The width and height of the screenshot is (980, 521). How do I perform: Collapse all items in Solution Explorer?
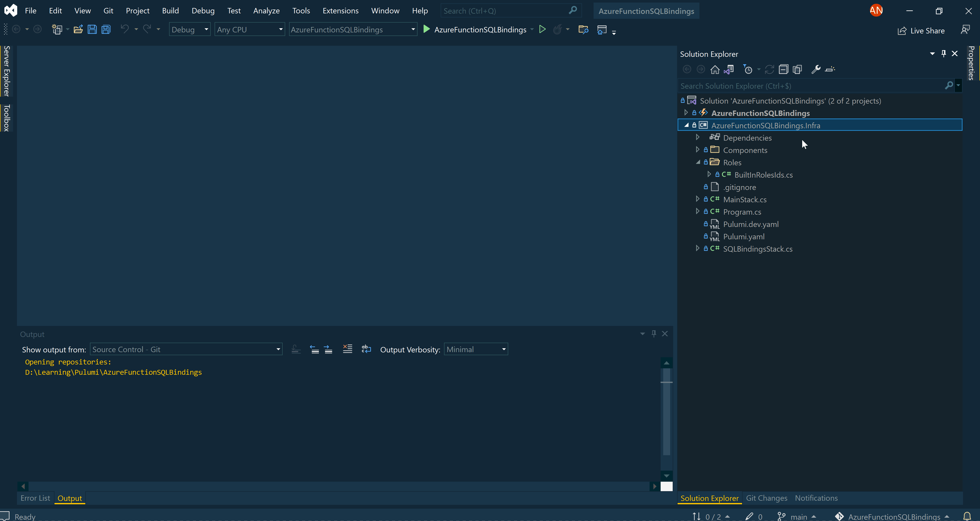pos(783,69)
